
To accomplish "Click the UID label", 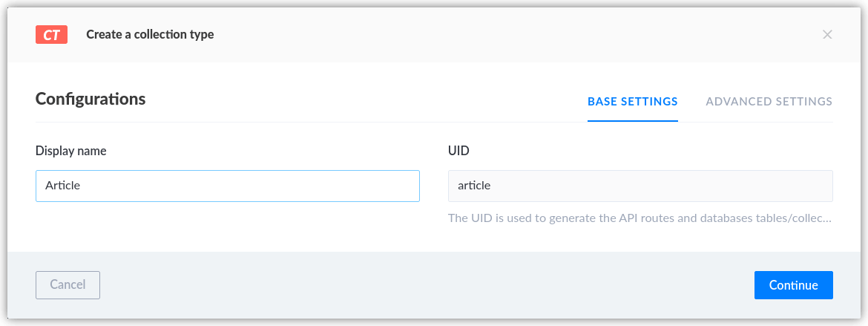I will 459,151.
